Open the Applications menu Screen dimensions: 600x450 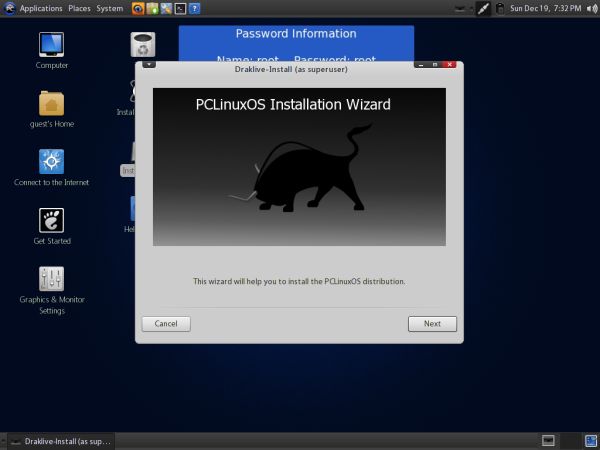(x=41, y=8)
